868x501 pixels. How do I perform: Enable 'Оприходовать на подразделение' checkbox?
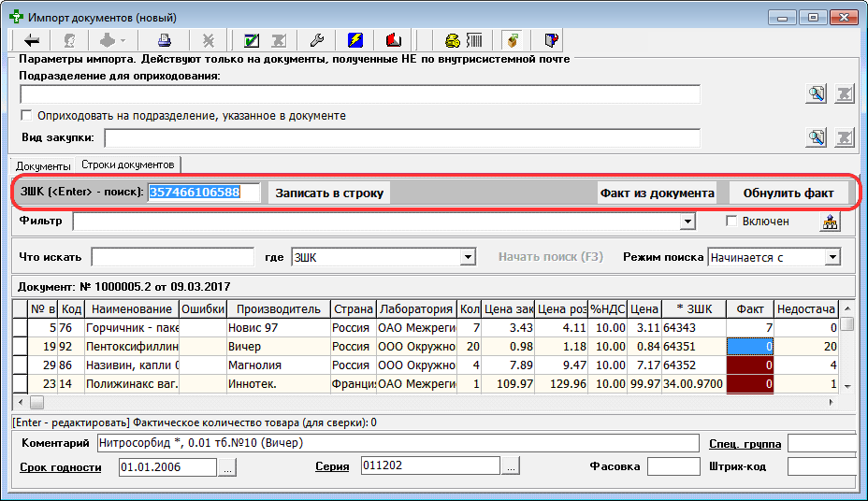tap(27, 116)
